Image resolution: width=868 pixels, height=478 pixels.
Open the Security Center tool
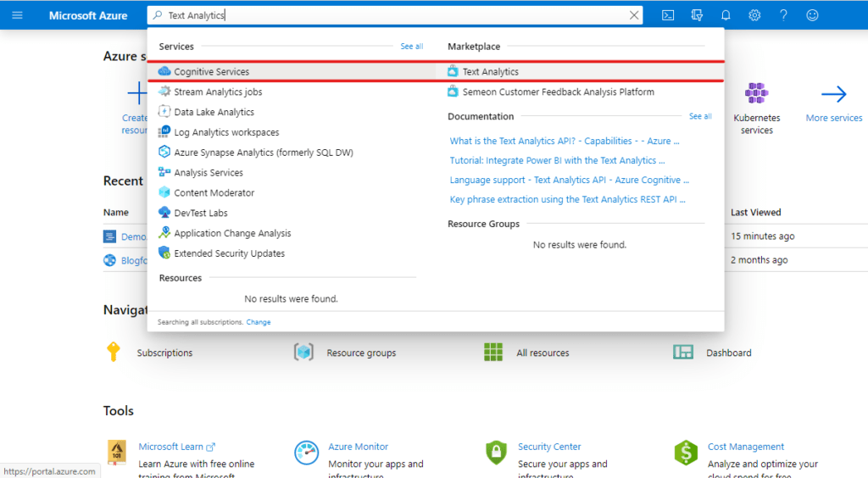pos(549,447)
